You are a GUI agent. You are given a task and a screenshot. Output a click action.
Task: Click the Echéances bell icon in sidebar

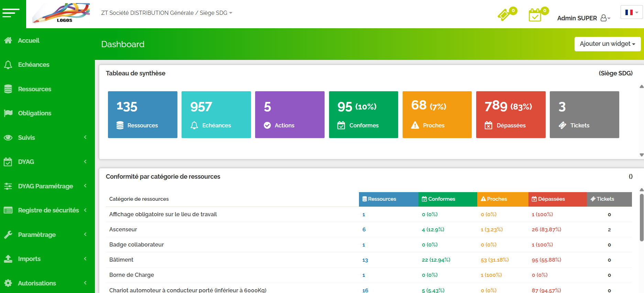[8, 65]
